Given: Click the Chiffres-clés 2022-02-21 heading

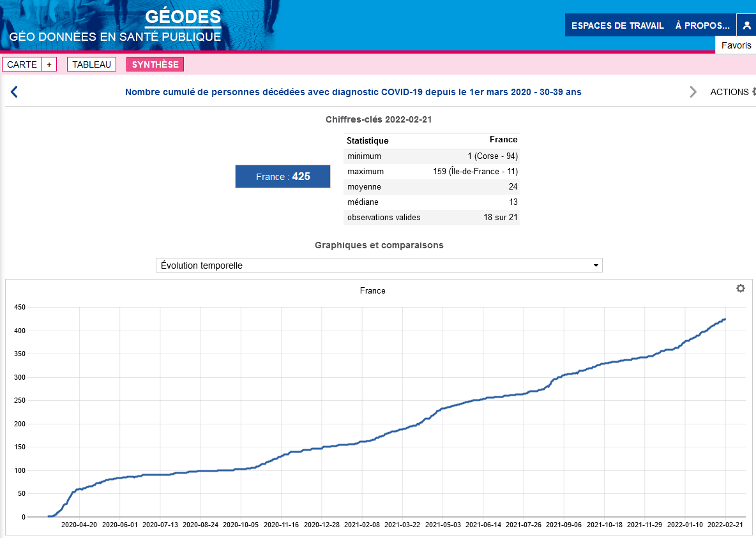Looking at the screenshot, I should 379,119.
